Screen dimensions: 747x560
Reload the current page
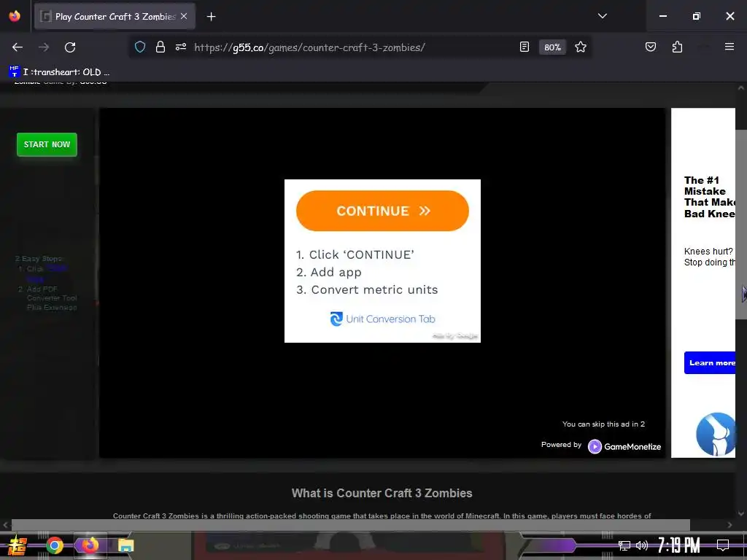pos(70,47)
